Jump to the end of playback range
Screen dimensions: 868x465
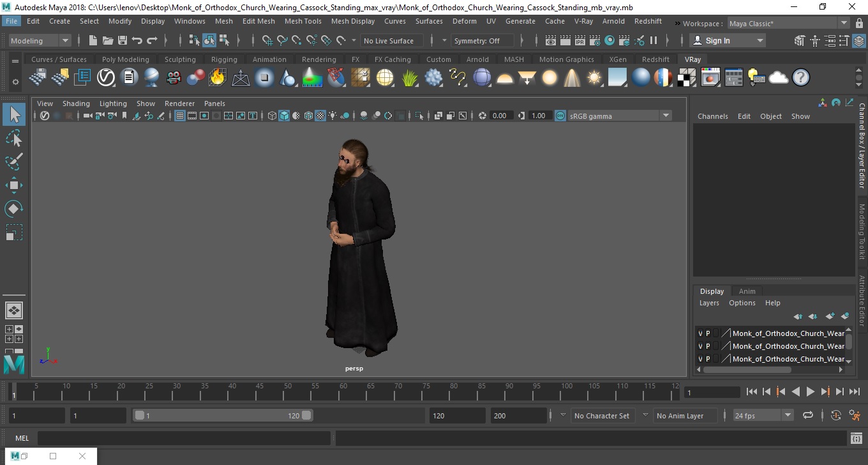coord(855,392)
